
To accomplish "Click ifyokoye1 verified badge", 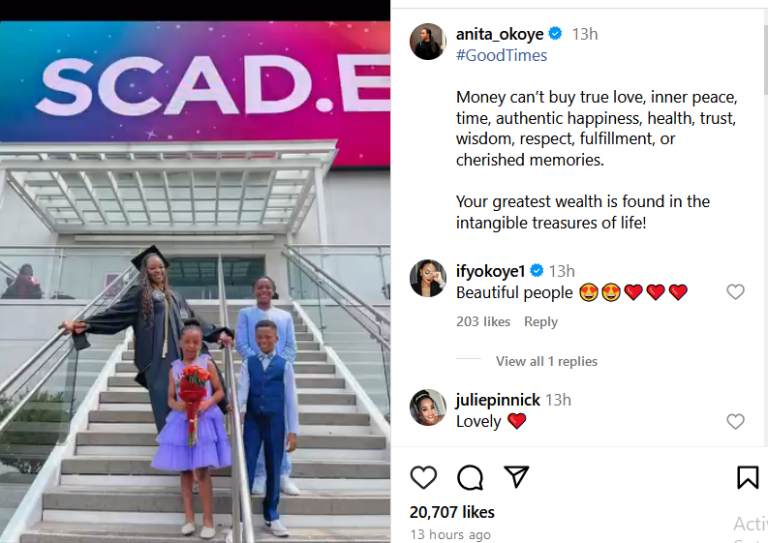I will click(537, 270).
